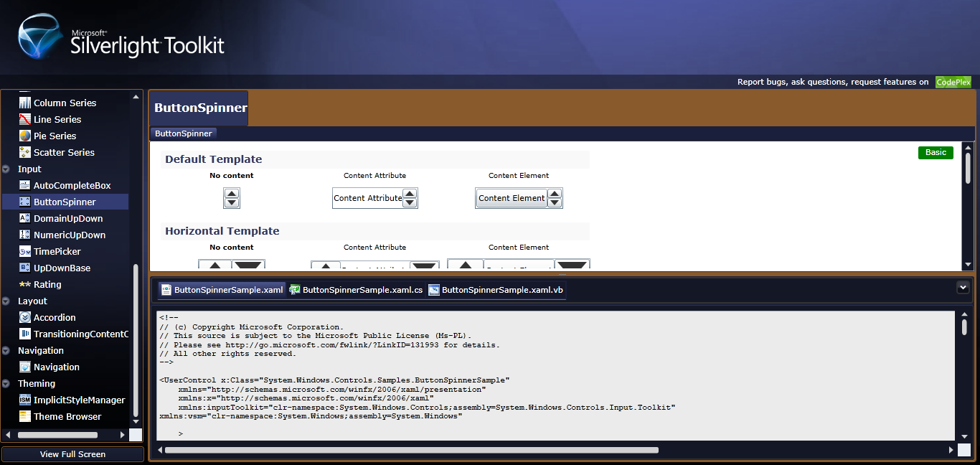
Task: Switch to ButtonSpinnerSample.xaml.vb tab
Action: tap(496, 290)
